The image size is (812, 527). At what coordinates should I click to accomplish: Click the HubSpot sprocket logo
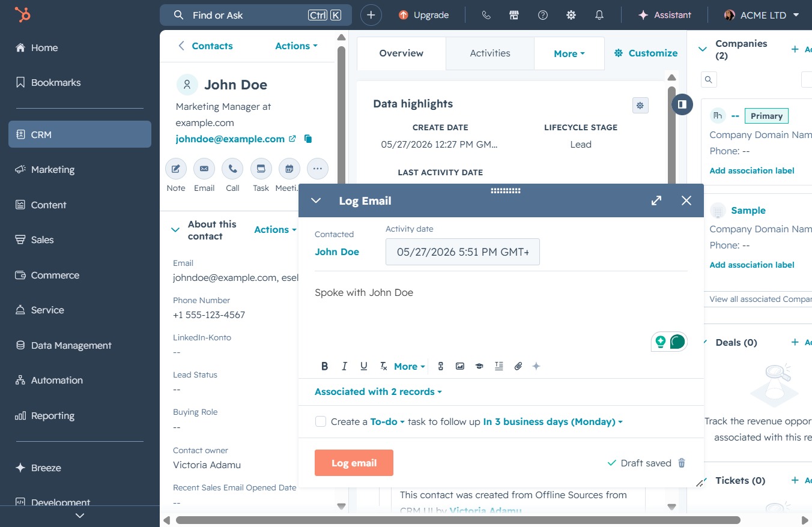point(23,15)
